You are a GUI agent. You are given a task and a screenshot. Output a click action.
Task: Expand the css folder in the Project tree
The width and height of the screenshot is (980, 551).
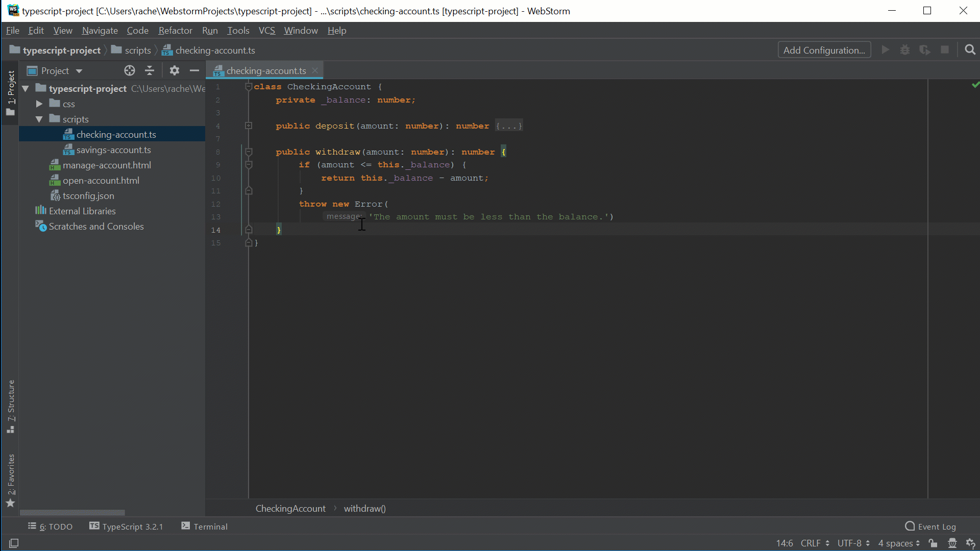pyautogui.click(x=39, y=103)
